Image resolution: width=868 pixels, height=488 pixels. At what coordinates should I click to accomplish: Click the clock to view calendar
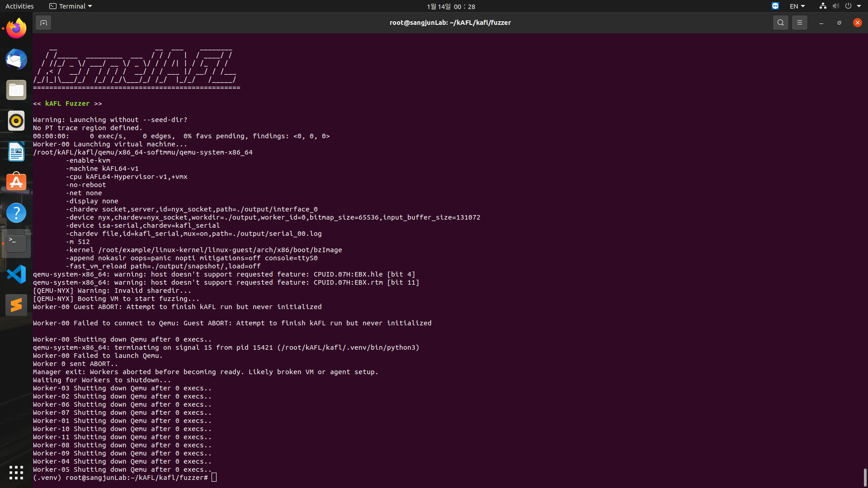[451, 6]
